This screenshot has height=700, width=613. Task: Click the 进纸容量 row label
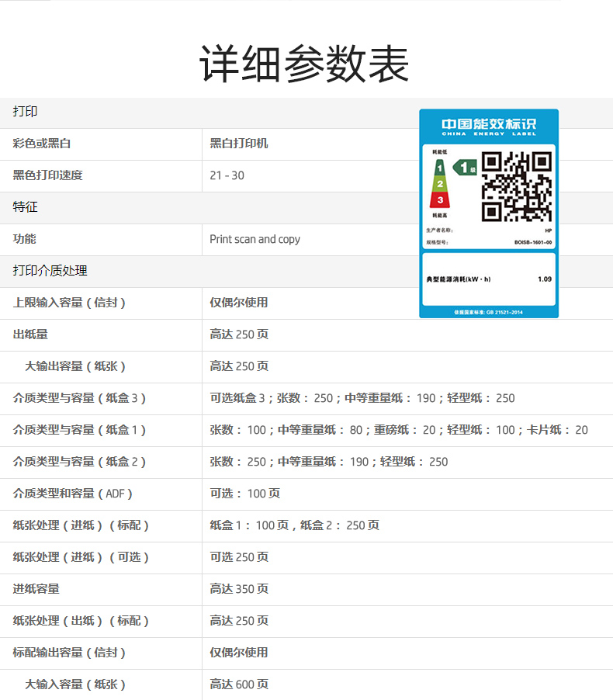click(36, 589)
